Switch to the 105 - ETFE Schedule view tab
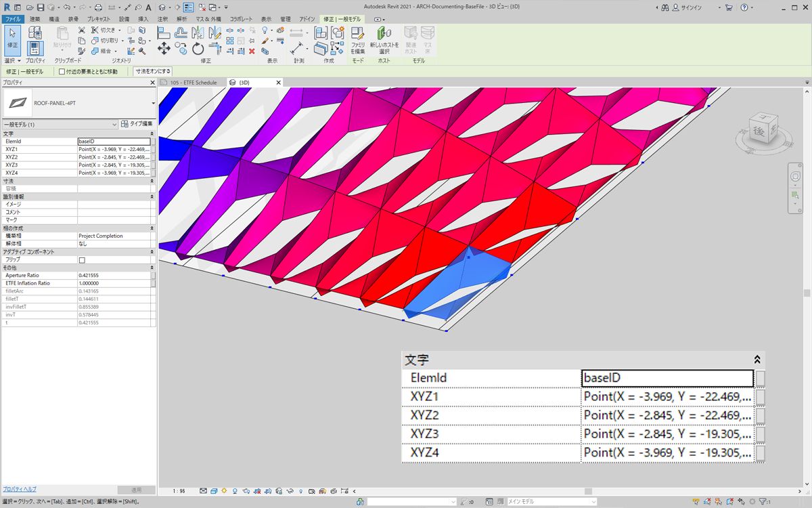 click(x=194, y=83)
